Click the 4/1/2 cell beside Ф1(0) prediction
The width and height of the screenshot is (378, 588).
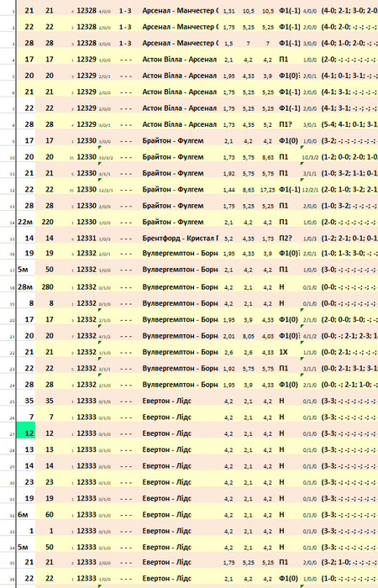click(310, 337)
